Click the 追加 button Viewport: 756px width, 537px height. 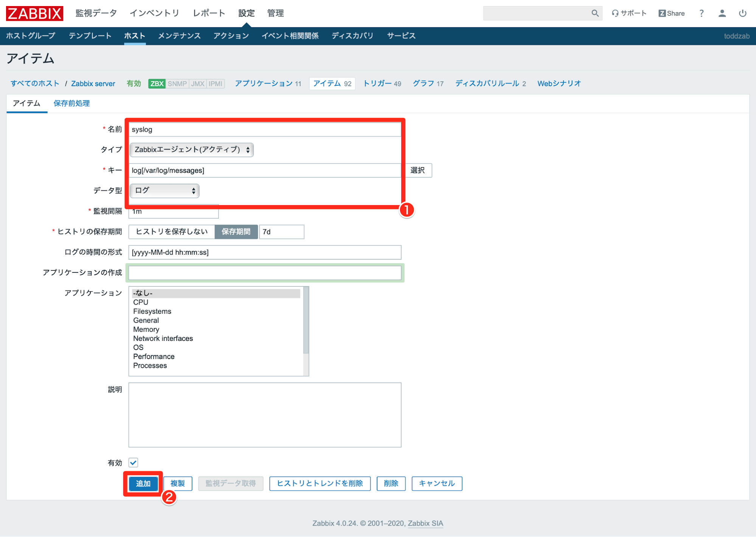click(x=143, y=483)
